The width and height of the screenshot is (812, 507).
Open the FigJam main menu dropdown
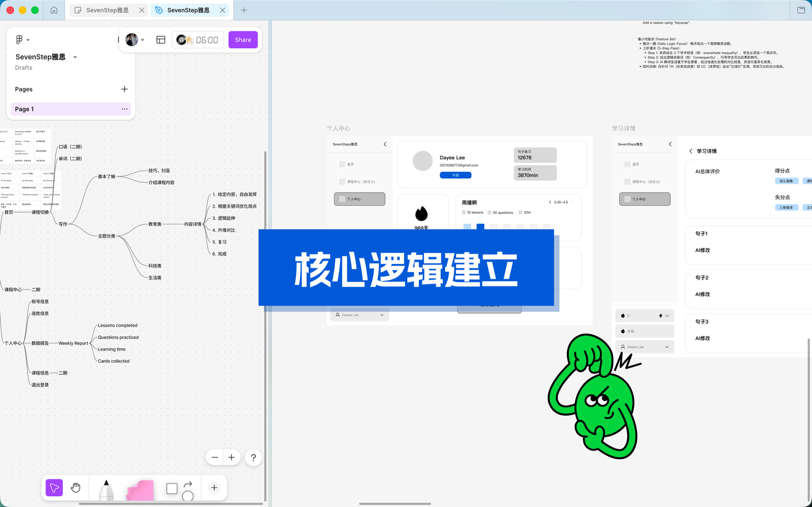pos(22,40)
